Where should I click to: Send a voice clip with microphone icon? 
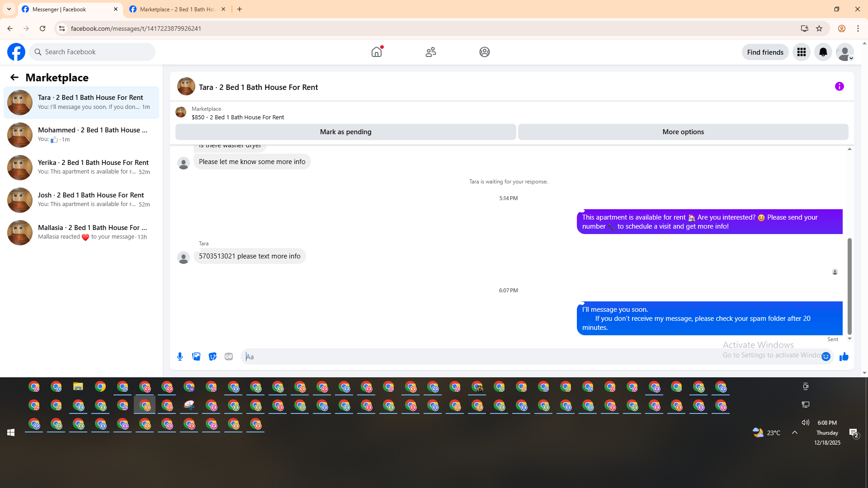coord(180,357)
